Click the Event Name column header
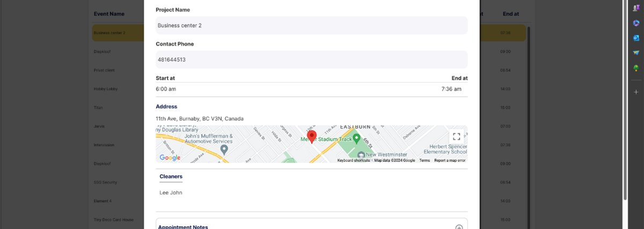 click(x=109, y=14)
